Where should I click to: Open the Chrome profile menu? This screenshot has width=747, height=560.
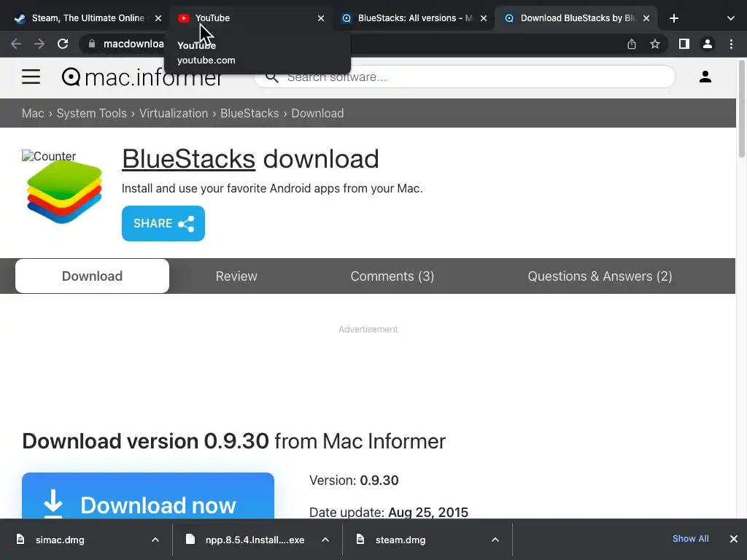click(708, 44)
